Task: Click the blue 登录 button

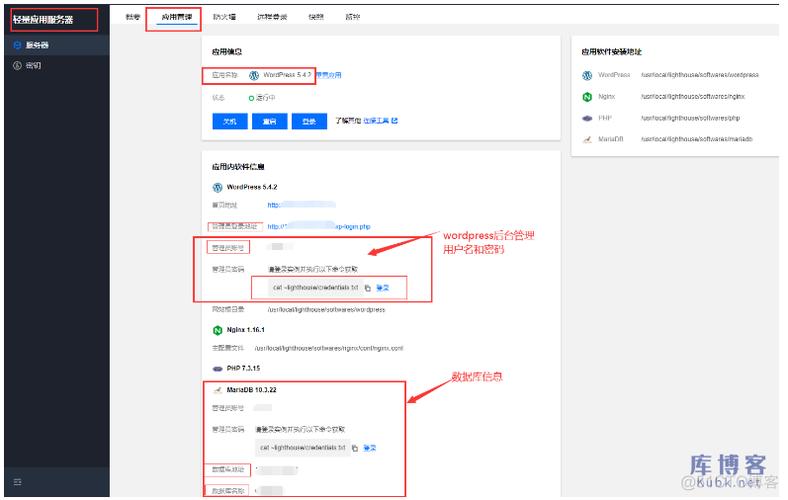Action: (309, 121)
